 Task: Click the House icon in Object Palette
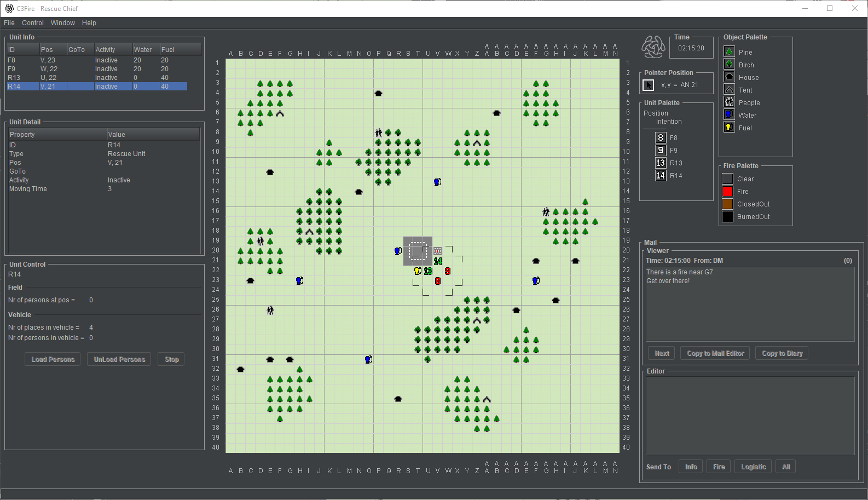(x=729, y=77)
